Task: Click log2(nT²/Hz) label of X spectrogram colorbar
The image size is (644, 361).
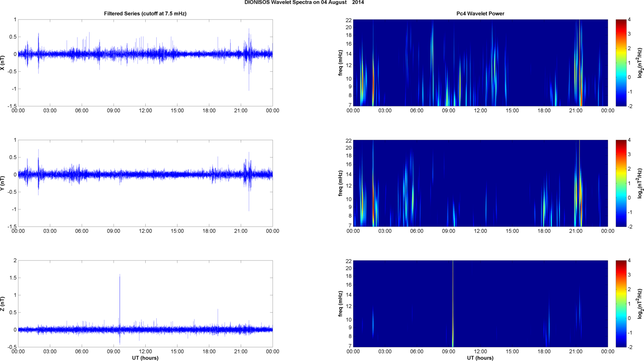Action: click(x=640, y=63)
